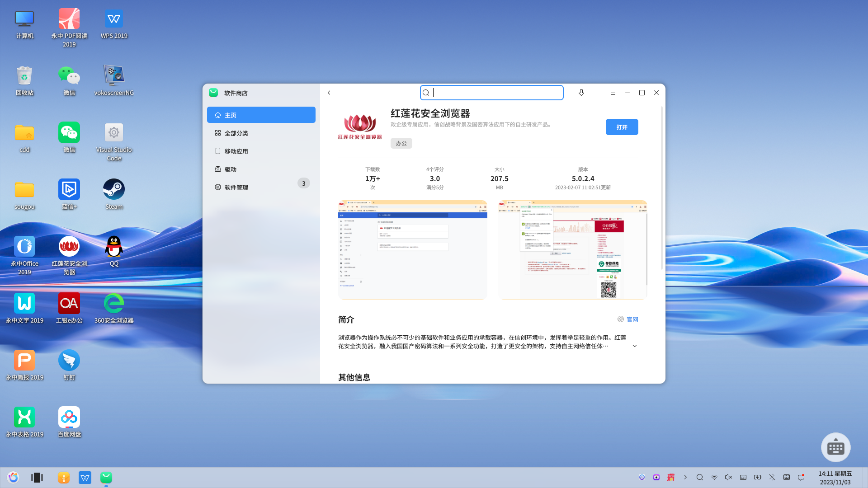
Task: Open the first app screenshot thumbnail
Action: coord(412,249)
